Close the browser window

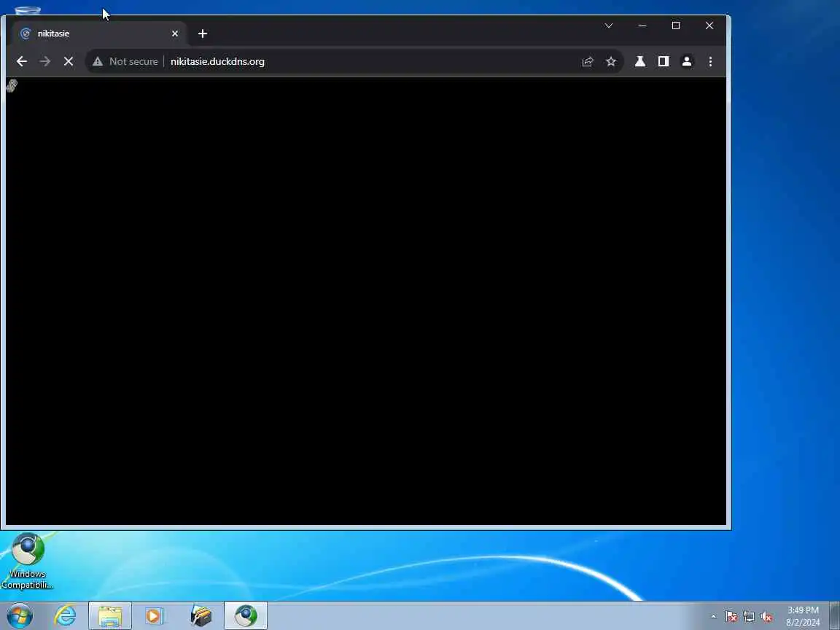point(709,26)
